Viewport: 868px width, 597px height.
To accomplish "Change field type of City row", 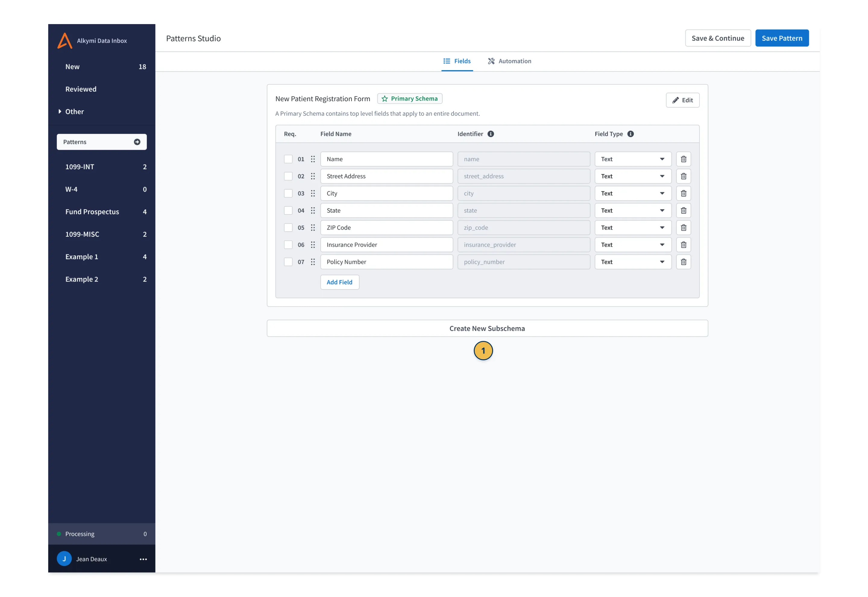I will point(633,193).
